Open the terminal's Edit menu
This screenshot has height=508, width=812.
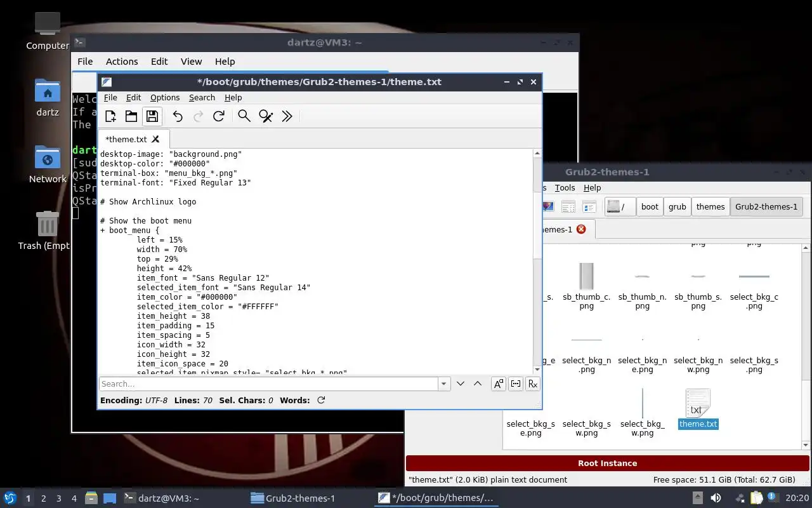(159, 62)
